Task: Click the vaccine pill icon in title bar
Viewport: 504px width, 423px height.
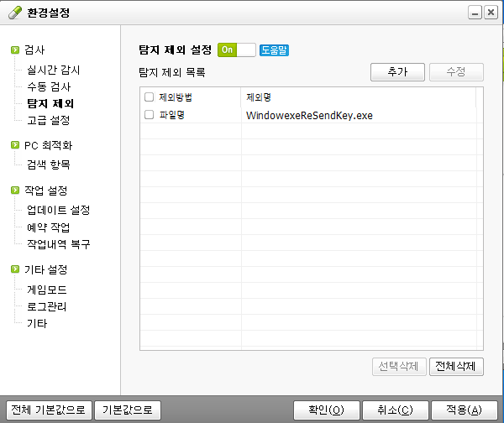Action: 15,13
